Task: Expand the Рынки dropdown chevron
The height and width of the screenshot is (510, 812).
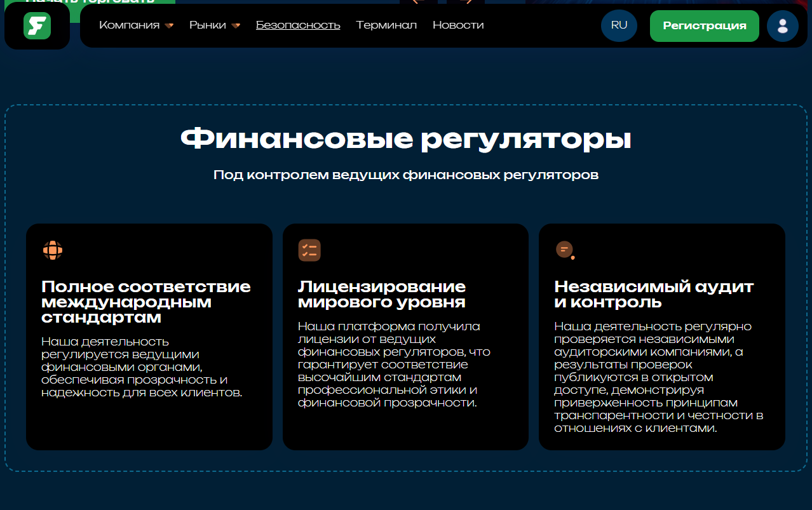Action: (236, 26)
